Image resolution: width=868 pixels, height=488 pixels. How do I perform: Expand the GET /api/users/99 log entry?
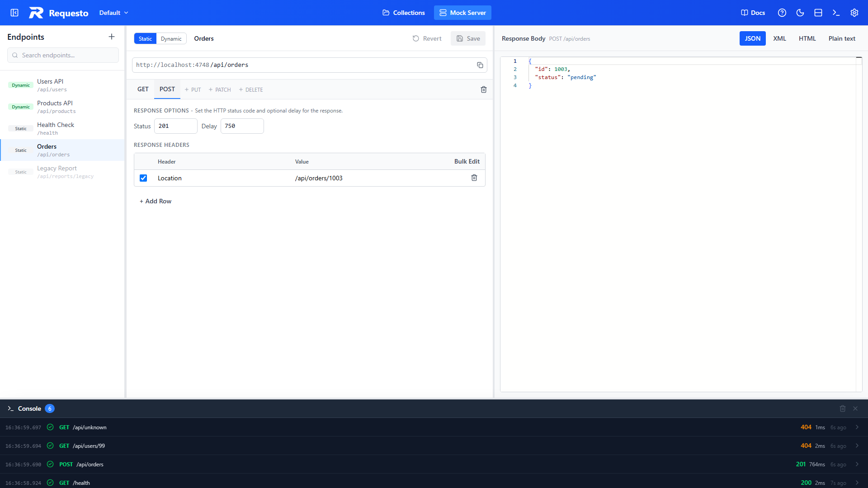(857, 446)
